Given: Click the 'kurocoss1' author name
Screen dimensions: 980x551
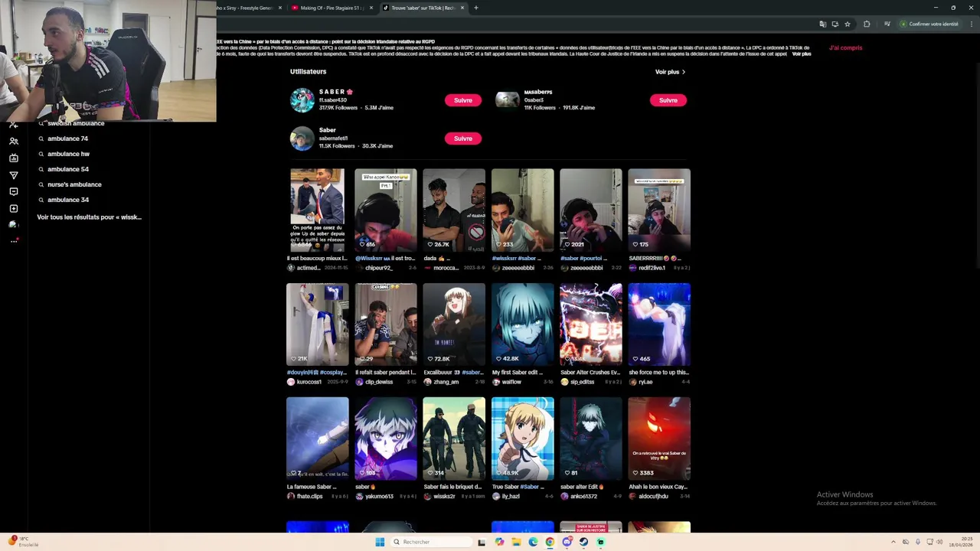Looking at the screenshot, I should [x=309, y=382].
